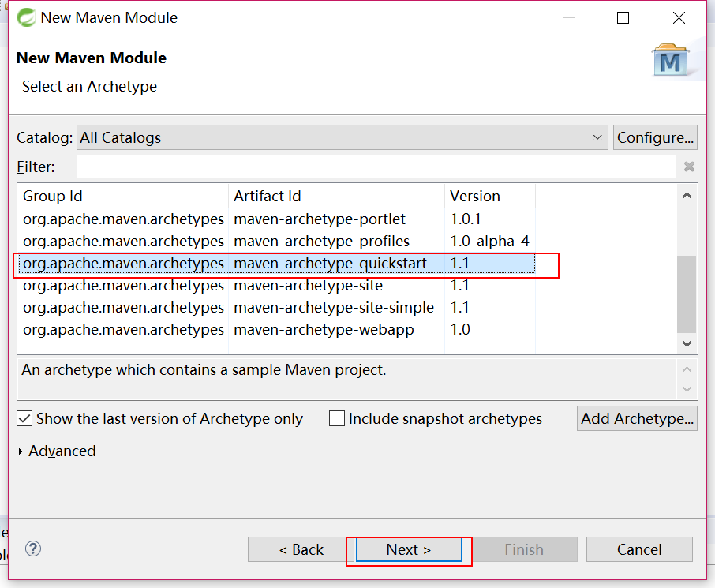Proceed with the Next > button

(409, 549)
